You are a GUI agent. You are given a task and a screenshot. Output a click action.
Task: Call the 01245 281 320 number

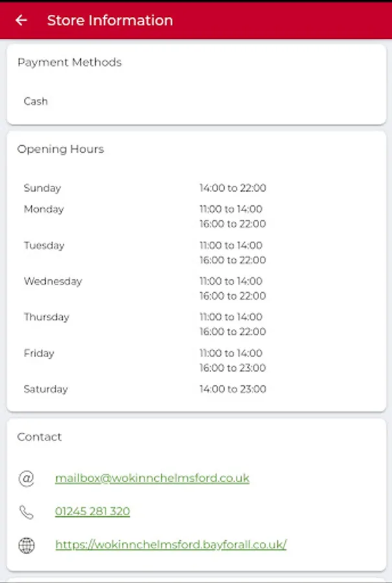click(x=93, y=512)
